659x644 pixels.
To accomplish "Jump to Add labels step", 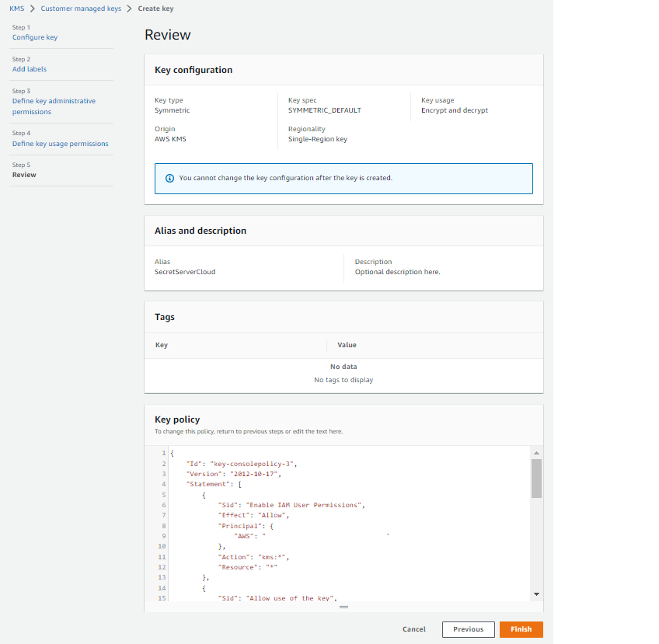I will click(x=30, y=69).
